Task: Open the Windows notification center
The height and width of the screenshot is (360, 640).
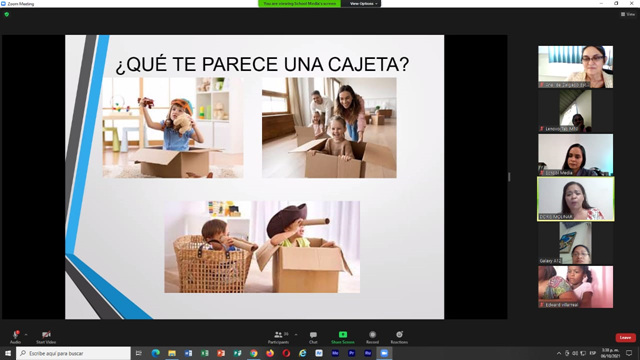Action: click(629, 353)
